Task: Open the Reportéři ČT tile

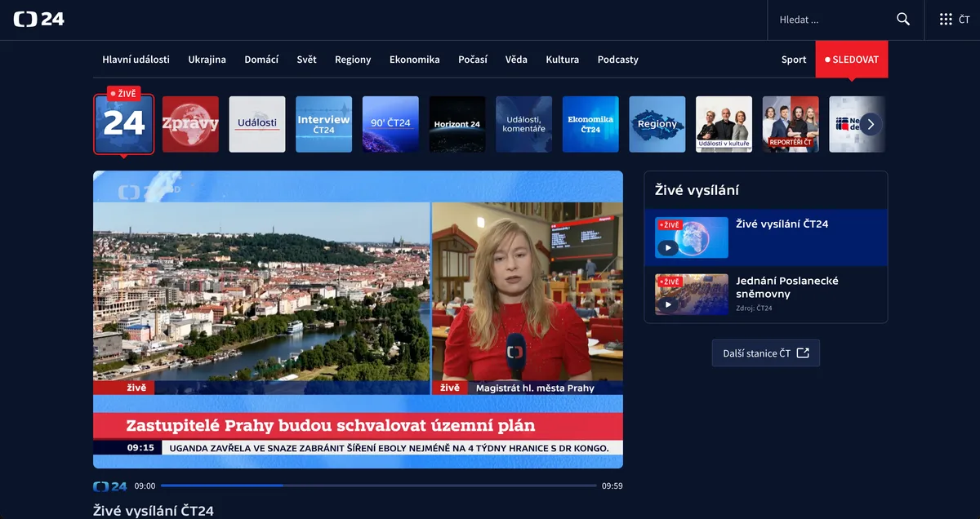Action: coord(791,124)
